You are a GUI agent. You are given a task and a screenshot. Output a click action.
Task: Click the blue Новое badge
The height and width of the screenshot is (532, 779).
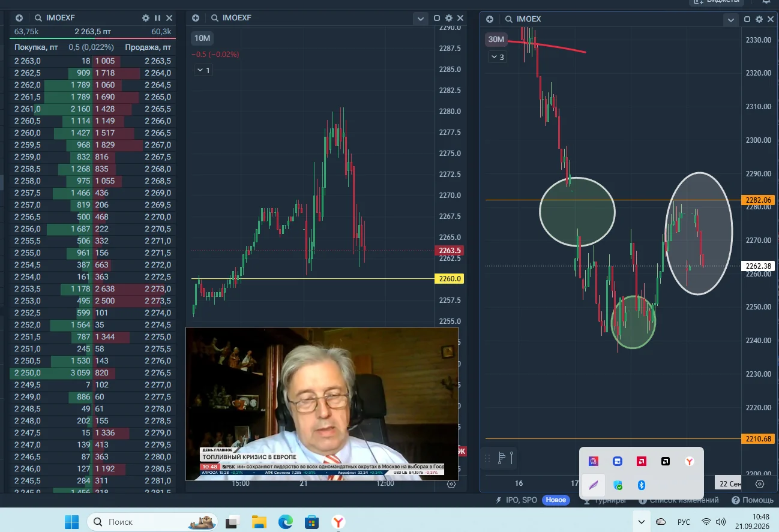pyautogui.click(x=556, y=500)
